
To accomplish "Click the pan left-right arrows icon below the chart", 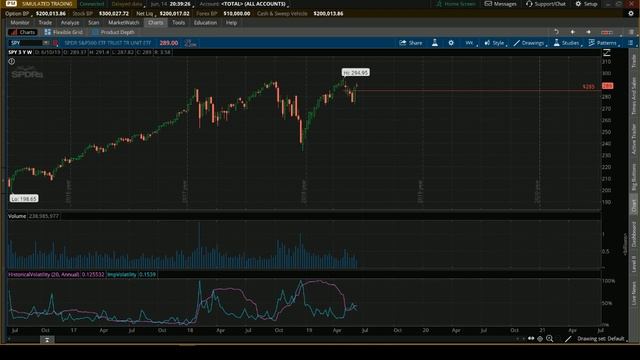I will [x=531, y=338].
